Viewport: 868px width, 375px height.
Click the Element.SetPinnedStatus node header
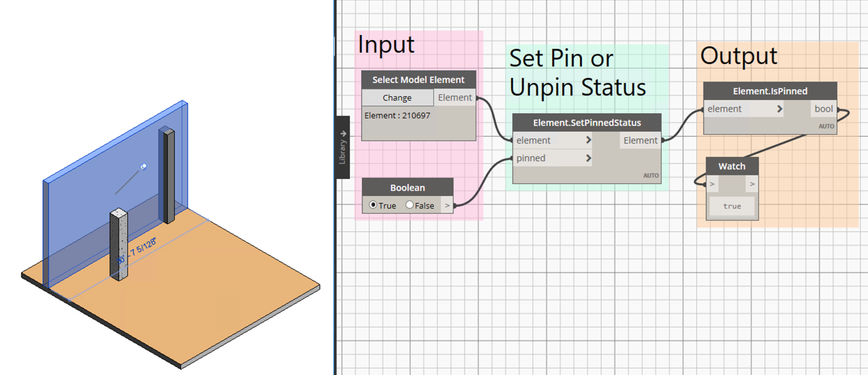point(586,122)
